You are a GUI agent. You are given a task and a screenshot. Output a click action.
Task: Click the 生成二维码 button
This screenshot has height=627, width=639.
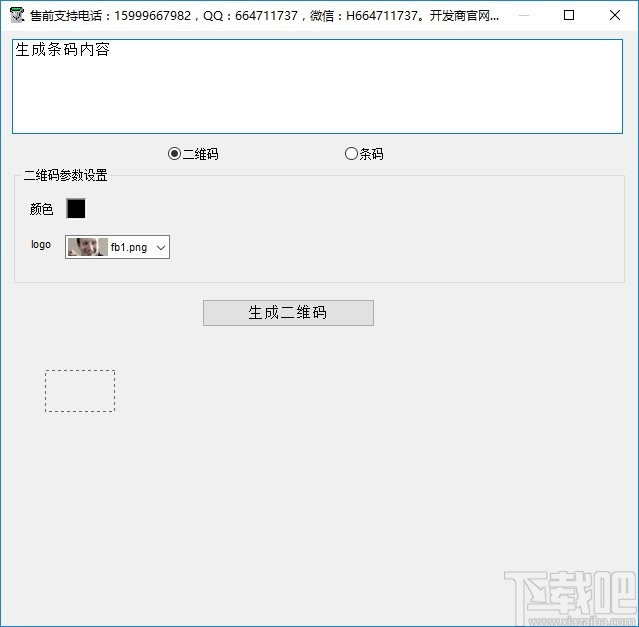(x=288, y=313)
